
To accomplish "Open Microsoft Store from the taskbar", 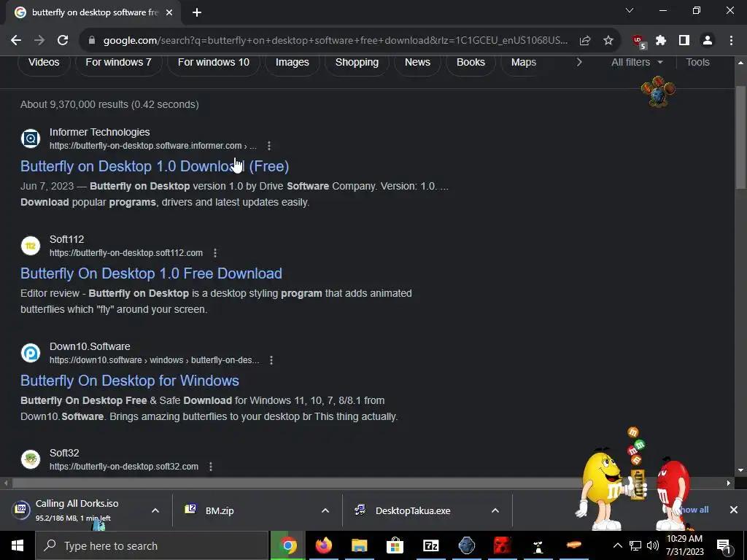I will (395, 545).
